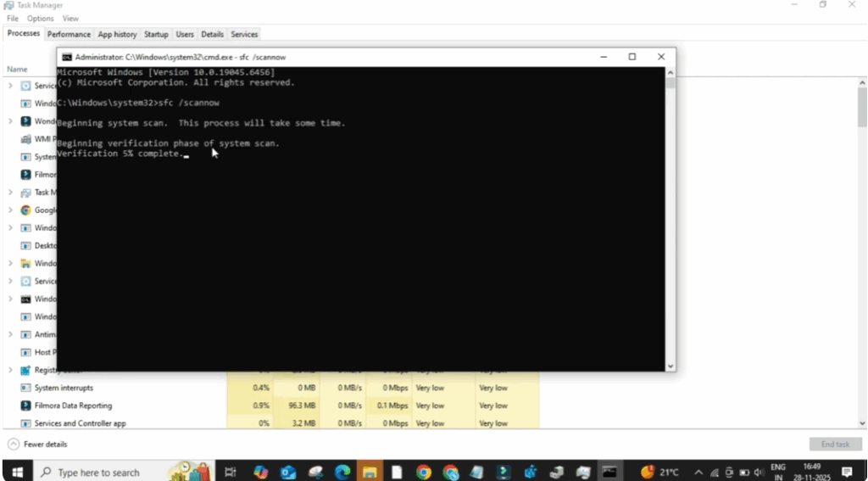Open the notification center icon
868x481 pixels.
tap(846, 472)
